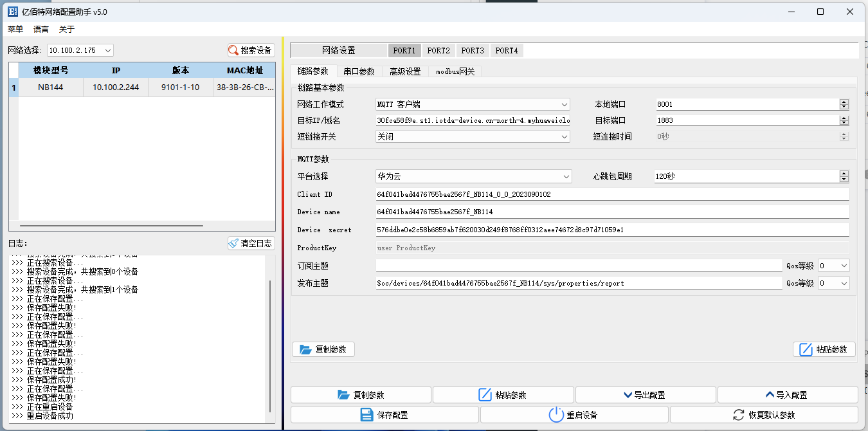Expand the 短链接开关 dropdown
The width and height of the screenshot is (868, 431).
coord(473,136)
